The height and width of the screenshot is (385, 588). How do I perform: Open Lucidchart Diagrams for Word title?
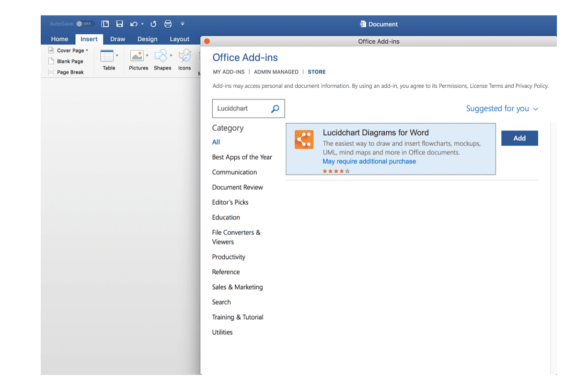point(376,133)
